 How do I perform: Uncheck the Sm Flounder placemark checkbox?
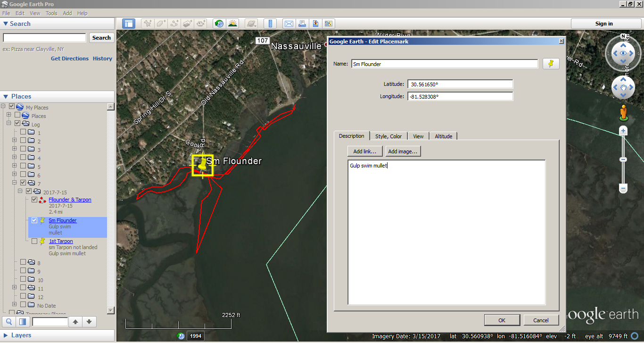pyautogui.click(x=34, y=220)
